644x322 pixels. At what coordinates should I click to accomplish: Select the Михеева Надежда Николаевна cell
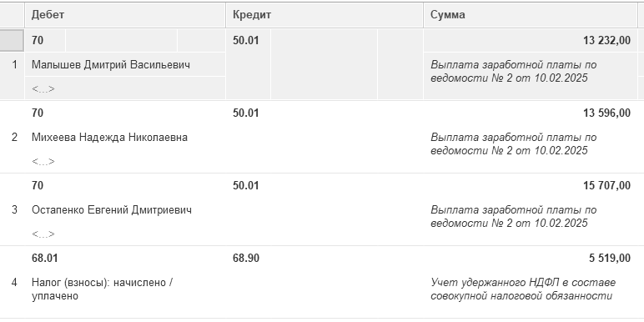click(x=109, y=137)
